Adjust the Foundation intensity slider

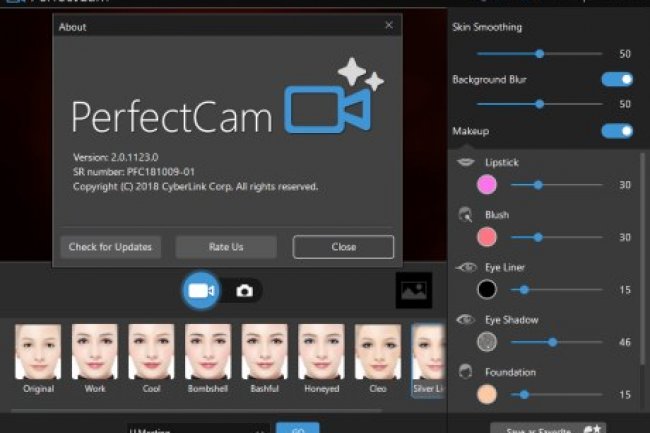point(556,394)
